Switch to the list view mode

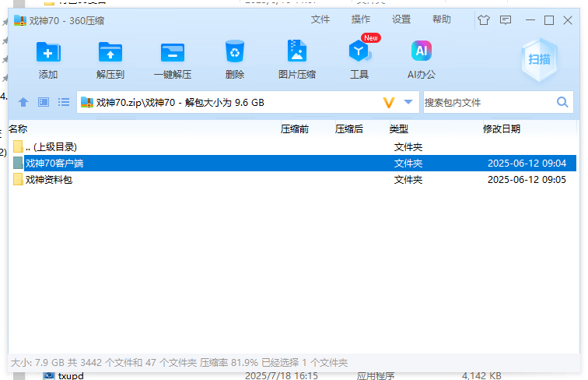(x=64, y=102)
